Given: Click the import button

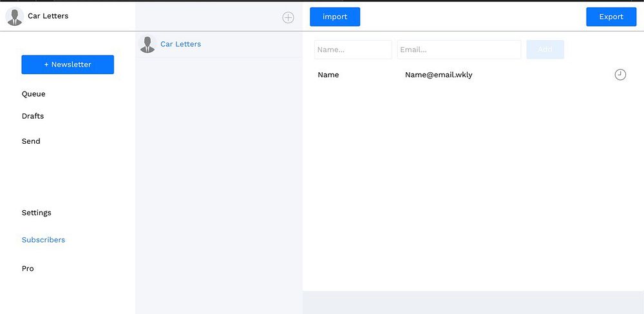Looking at the screenshot, I should point(335,17).
